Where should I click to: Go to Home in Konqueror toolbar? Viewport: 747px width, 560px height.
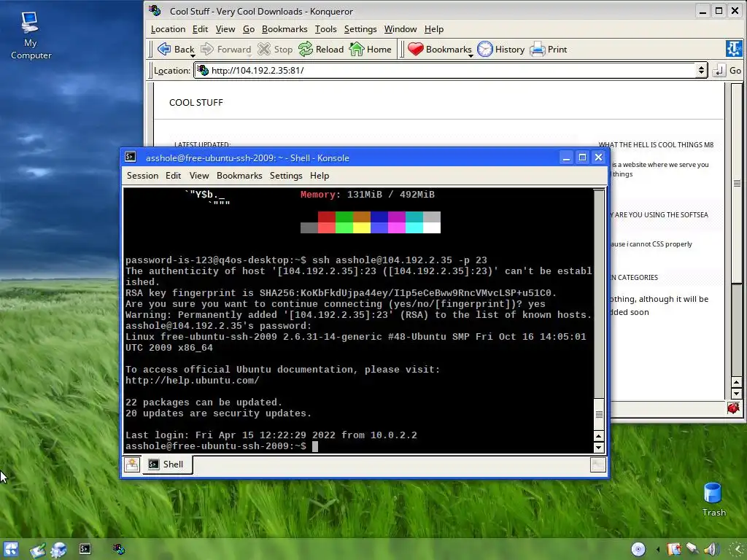(356, 49)
